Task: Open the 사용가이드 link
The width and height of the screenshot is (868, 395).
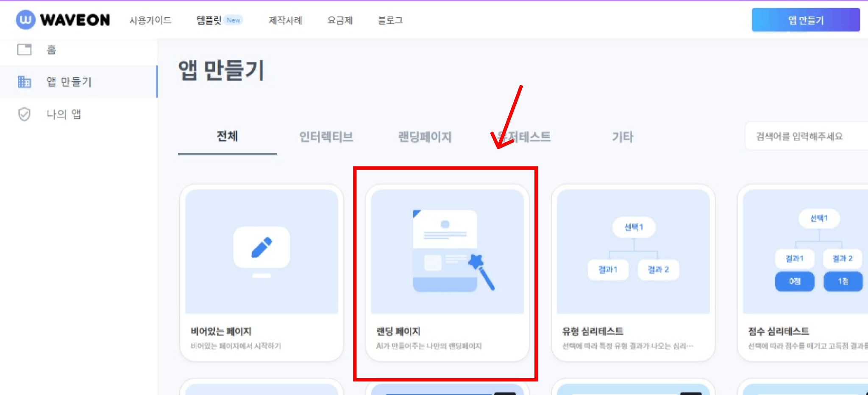Action: (x=150, y=20)
